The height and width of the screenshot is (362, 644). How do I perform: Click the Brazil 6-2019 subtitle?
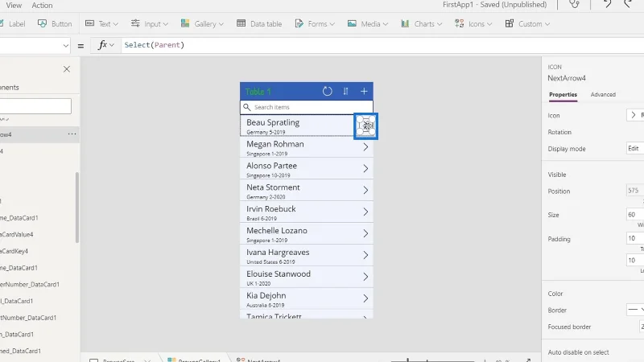(261, 219)
